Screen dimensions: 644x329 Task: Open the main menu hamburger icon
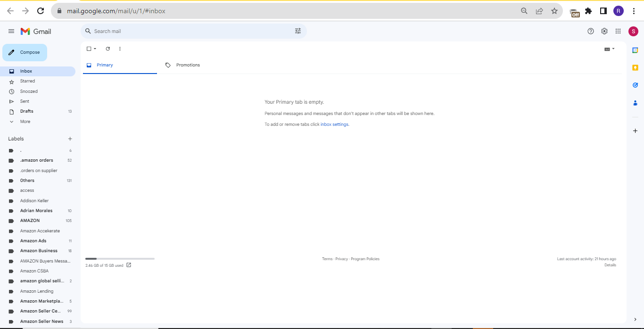click(11, 31)
